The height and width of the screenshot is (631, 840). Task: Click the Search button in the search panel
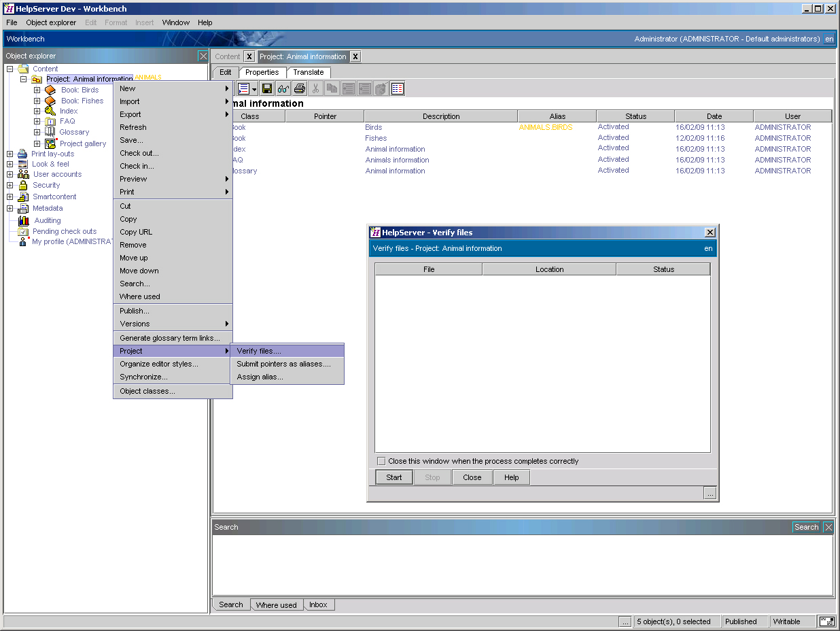point(805,526)
